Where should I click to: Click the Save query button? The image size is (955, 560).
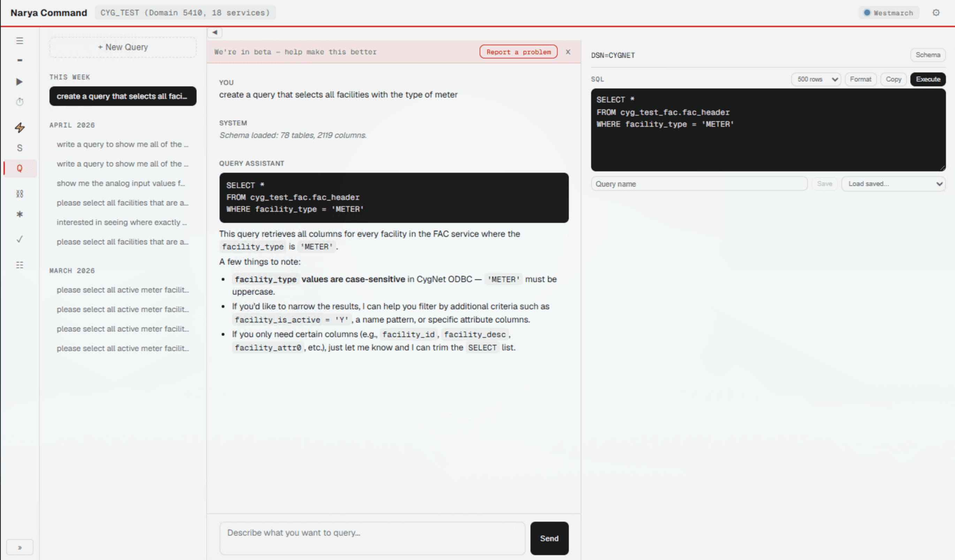[x=824, y=184]
